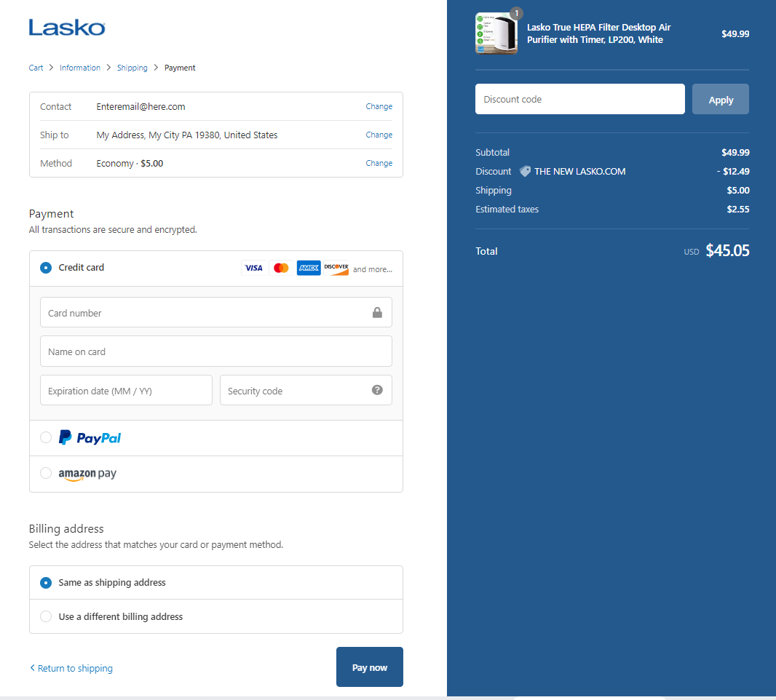This screenshot has height=700, width=776.
Task: Click the Visa card icon
Action: (x=253, y=268)
